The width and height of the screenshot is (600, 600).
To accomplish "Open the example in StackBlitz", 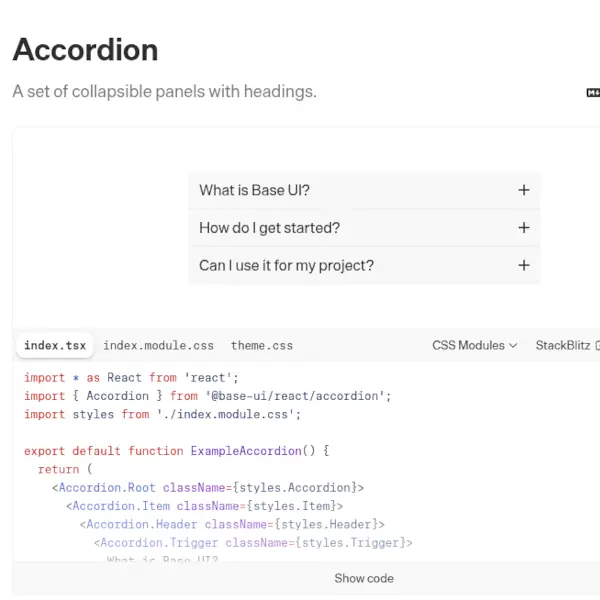I will click(x=563, y=345).
